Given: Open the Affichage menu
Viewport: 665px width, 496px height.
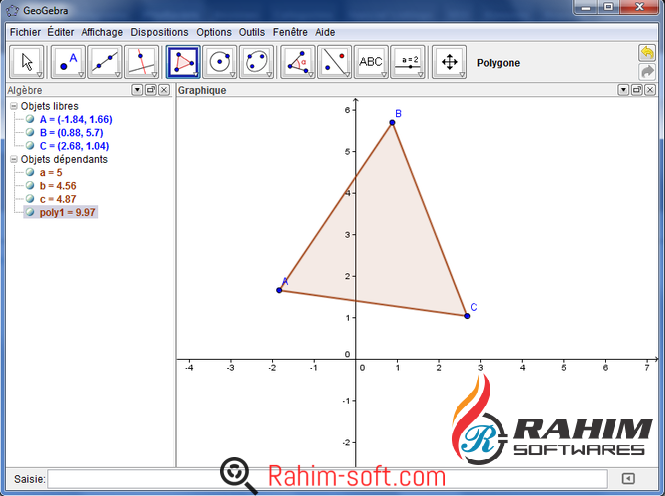Looking at the screenshot, I should pyautogui.click(x=102, y=32).
